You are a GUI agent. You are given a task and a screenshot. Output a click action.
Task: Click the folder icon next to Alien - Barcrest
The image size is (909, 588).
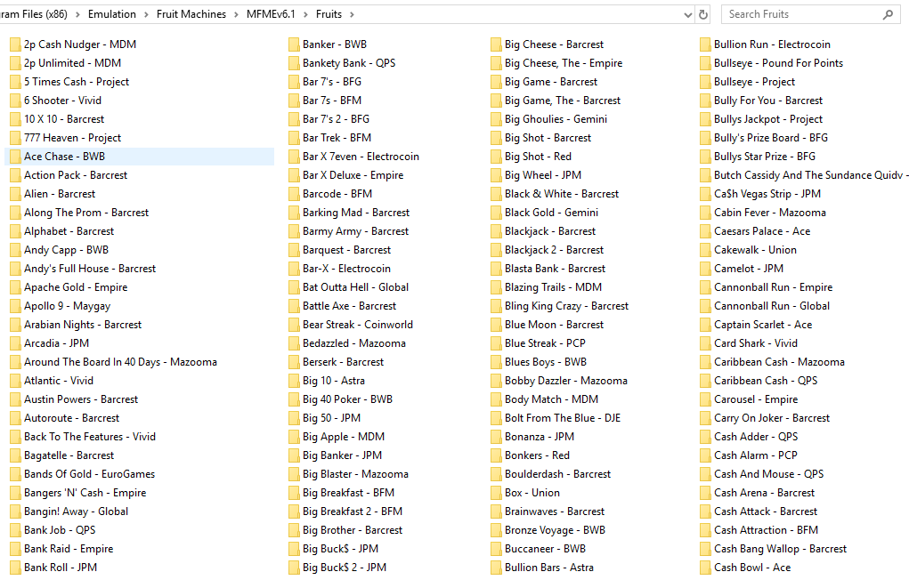15,194
